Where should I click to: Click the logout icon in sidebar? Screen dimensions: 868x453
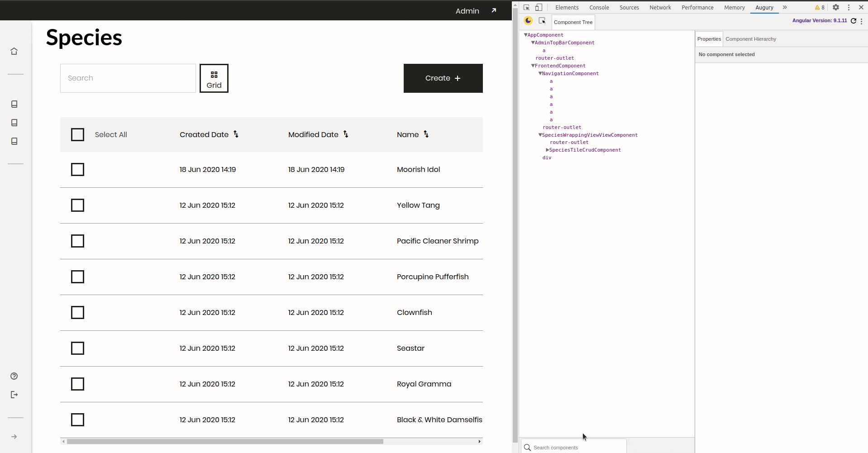[14, 395]
